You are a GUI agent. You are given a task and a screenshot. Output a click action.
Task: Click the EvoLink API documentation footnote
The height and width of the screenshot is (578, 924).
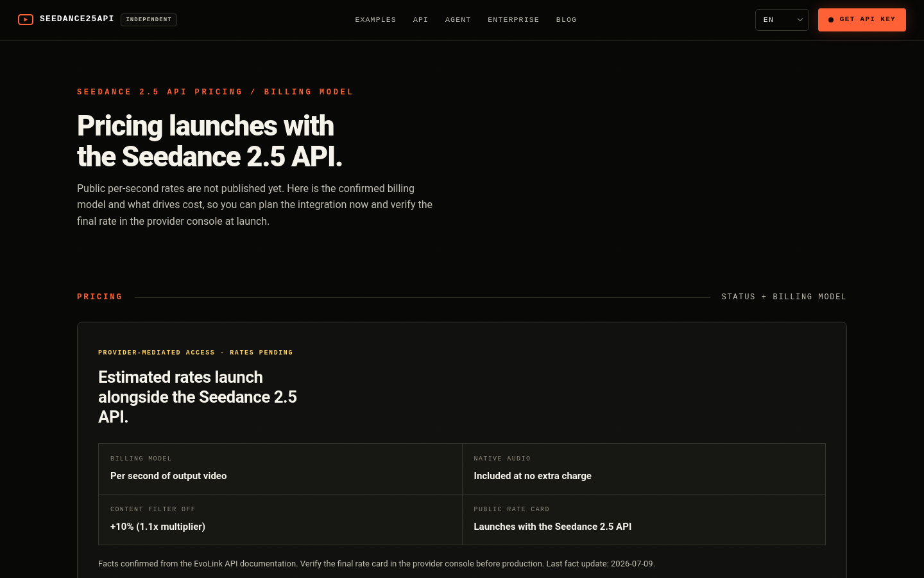(x=377, y=564)
